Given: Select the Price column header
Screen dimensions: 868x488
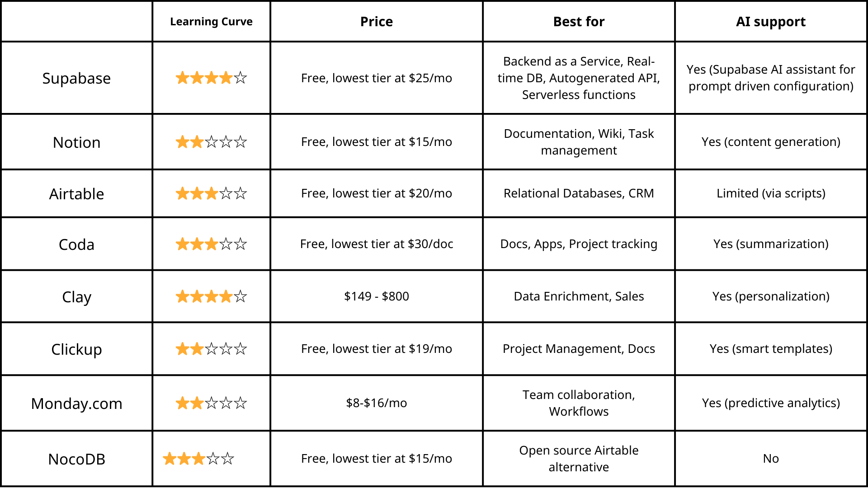Looking at the screenshot, I should [x=377, y=22].
